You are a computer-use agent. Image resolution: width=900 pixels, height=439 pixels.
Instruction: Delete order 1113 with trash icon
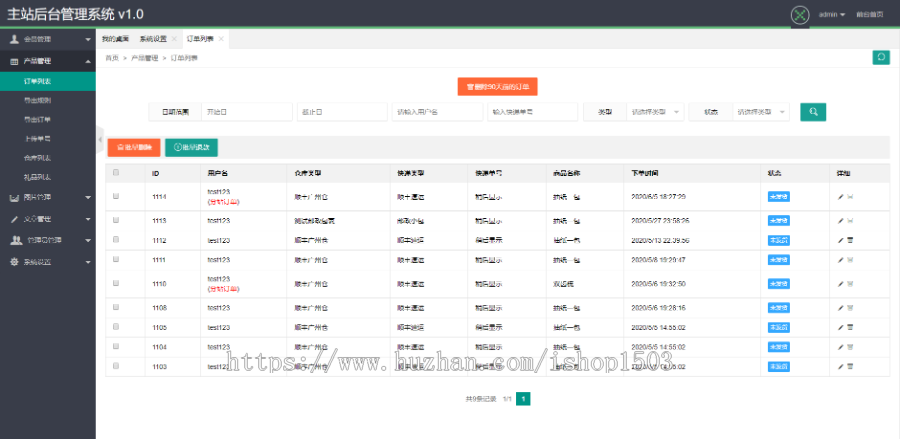(x=850, y=221)
